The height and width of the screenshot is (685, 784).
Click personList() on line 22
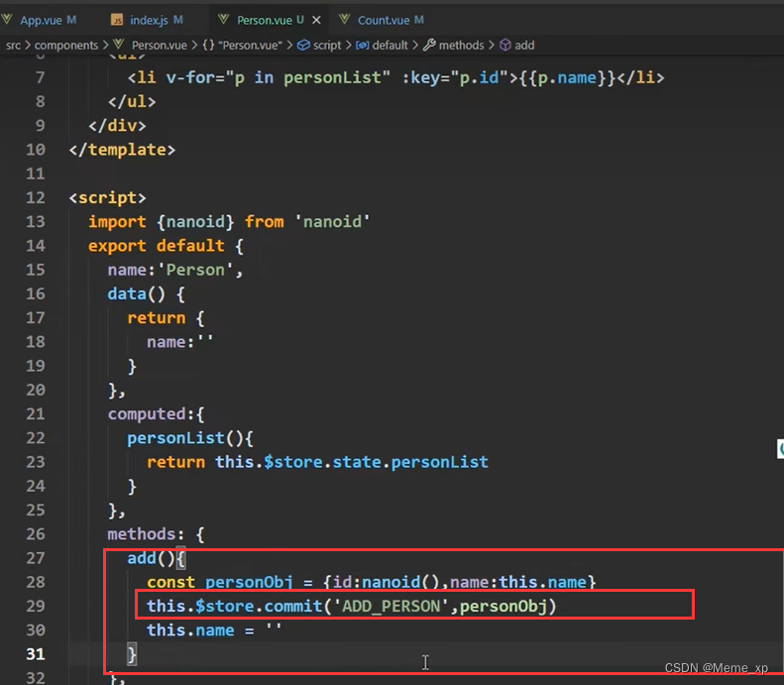(185, 438)
